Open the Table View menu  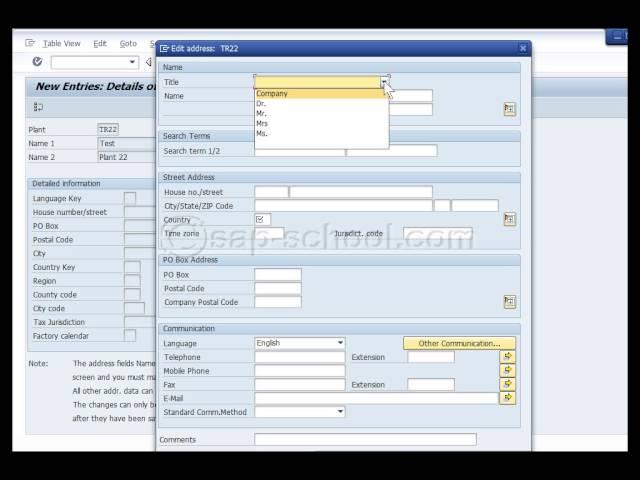click(62, 43)
